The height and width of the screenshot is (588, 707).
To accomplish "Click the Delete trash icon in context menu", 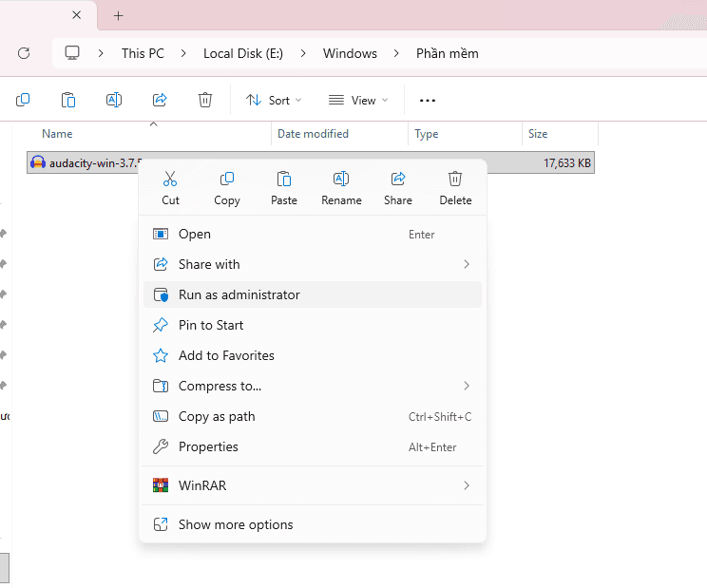I will point(455,180).
